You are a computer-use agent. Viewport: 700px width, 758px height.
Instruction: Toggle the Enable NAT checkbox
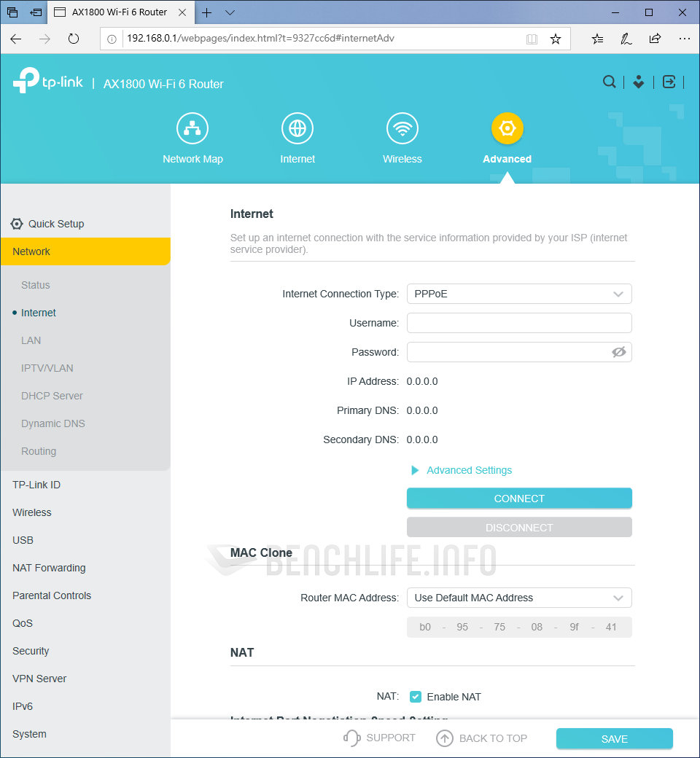coord(415,697)
